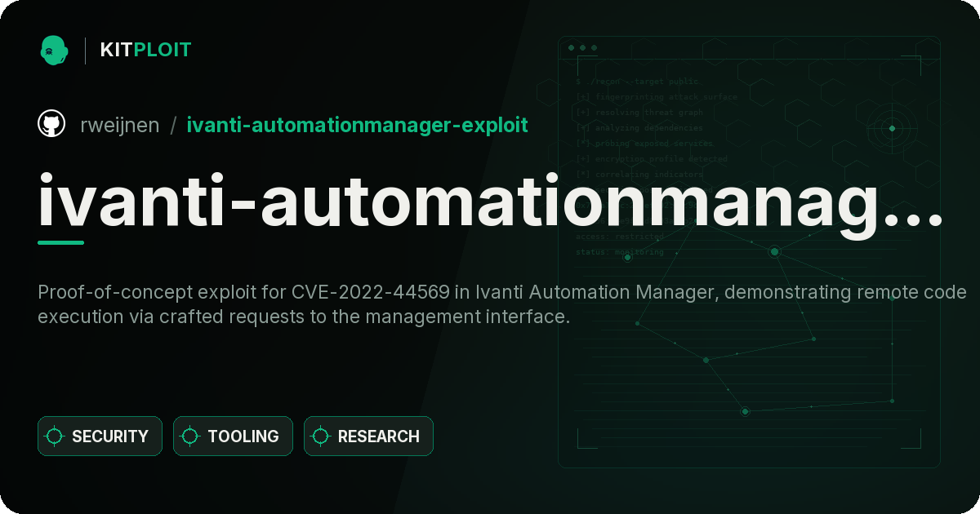Select the SECURITY tag
980x514 pixels.
click(100, 436)
